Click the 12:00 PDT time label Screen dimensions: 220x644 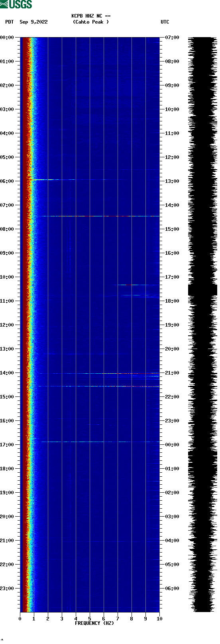pyautogui.click(x=7, y=325)
